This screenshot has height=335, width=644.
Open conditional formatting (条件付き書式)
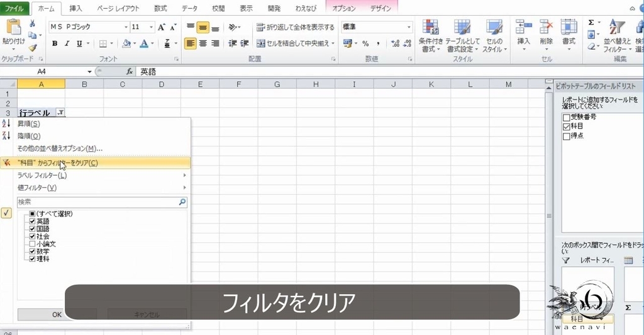(x=431, y=36)
